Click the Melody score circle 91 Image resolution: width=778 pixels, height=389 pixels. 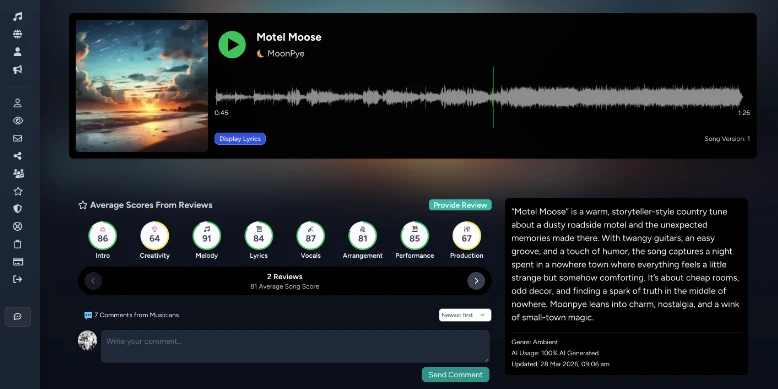click(x=206, y=236)
